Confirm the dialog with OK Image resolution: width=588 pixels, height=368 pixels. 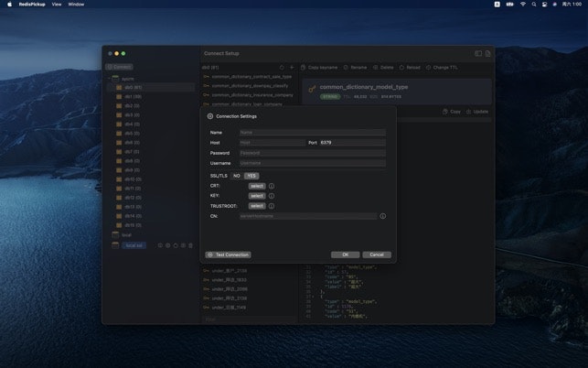coord(346,255)
